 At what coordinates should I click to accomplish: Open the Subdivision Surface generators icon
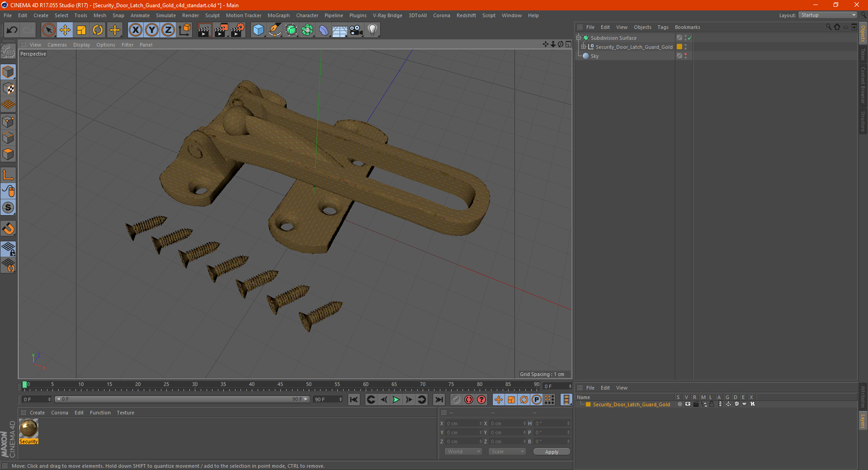291,30
